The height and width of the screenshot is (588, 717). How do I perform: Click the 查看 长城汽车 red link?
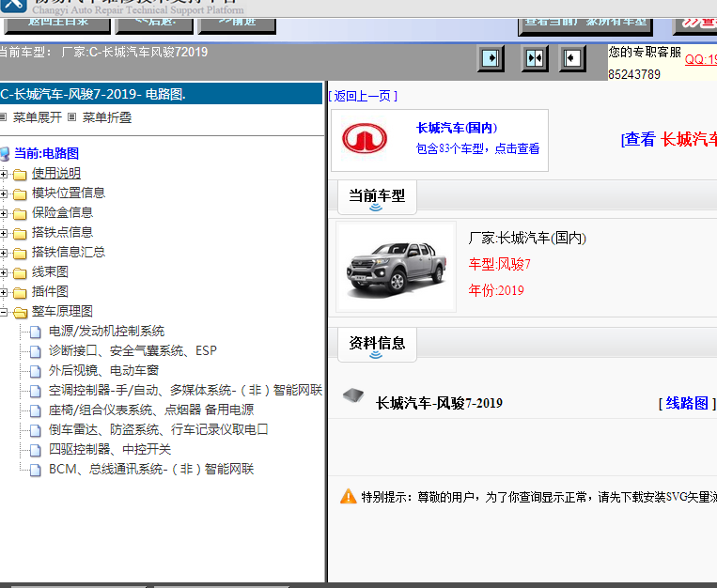pos(668,139)
